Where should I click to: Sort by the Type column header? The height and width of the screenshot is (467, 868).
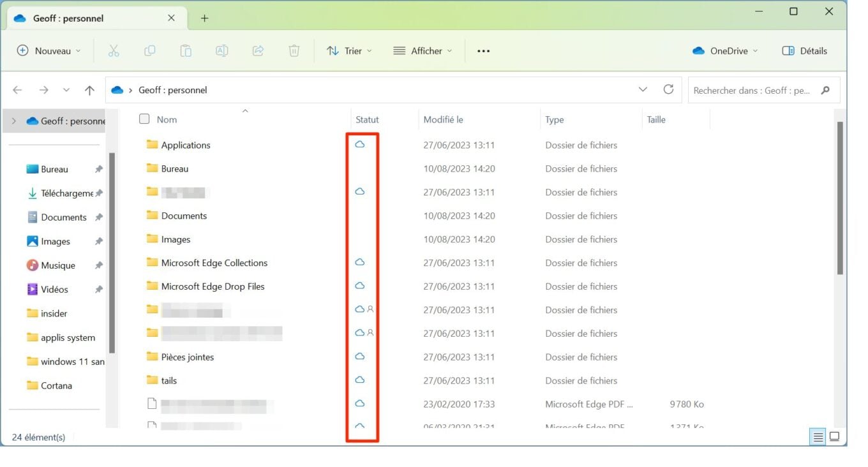(x=555, y=119)
